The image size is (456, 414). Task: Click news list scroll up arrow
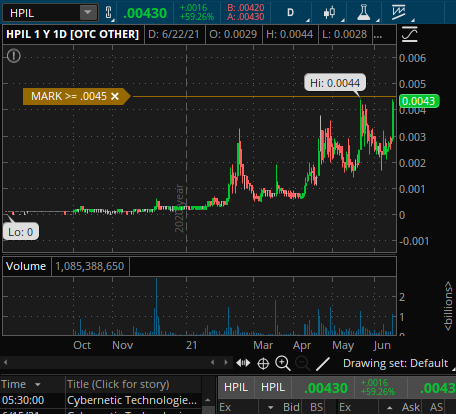[x=208, y=400]
